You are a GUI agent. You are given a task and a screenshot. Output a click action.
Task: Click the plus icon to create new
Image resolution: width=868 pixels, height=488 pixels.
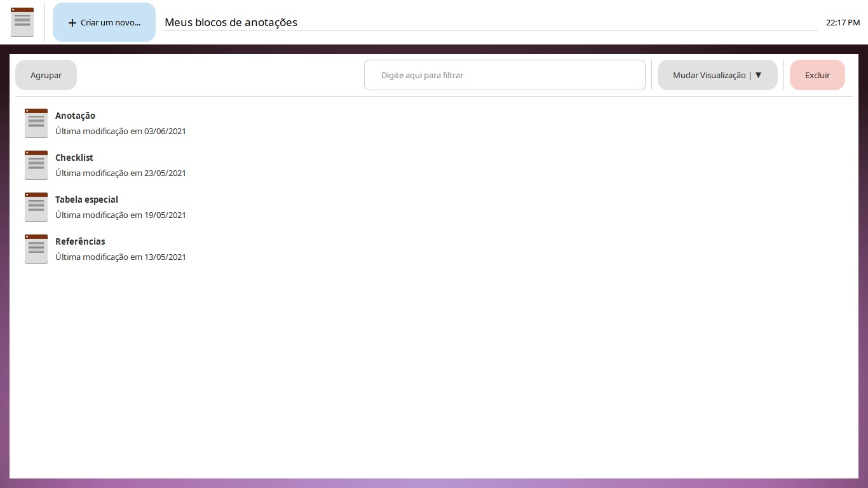[72, 23]
